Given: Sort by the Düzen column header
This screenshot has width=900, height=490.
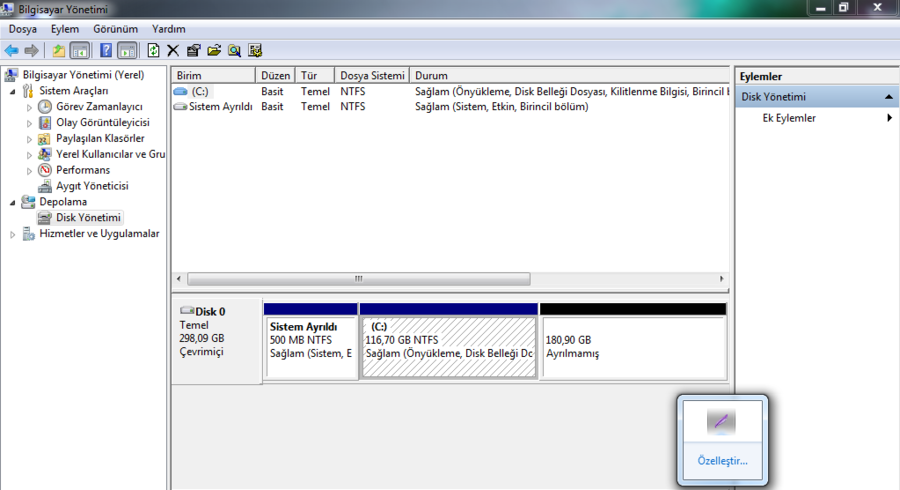Looking at the screenshot, I should click(x=276, y=75).
